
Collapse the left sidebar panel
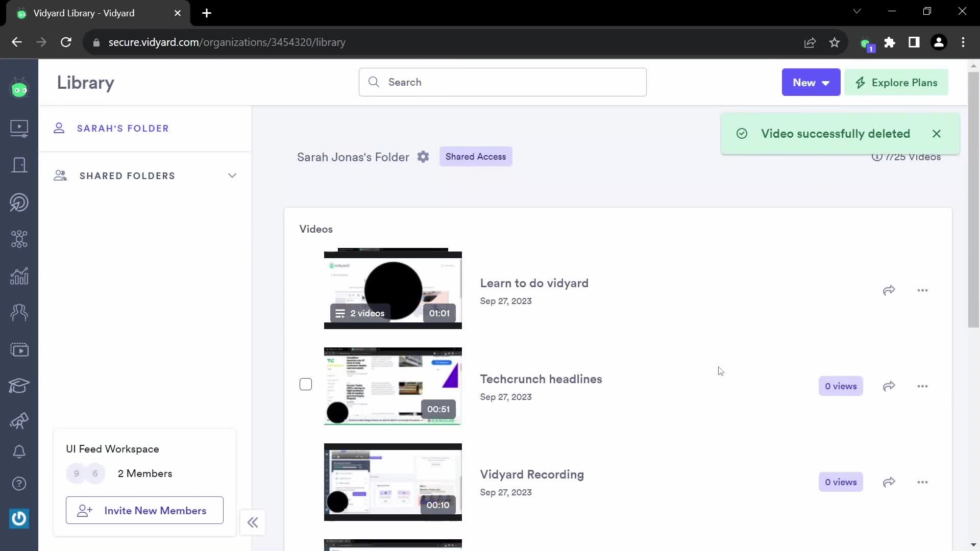253,522
